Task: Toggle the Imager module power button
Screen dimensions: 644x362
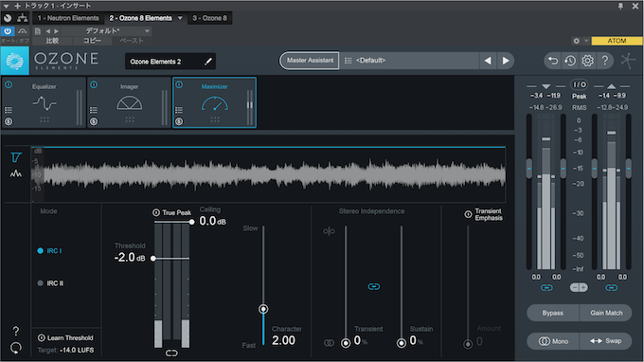Action: tap(94, 84)
